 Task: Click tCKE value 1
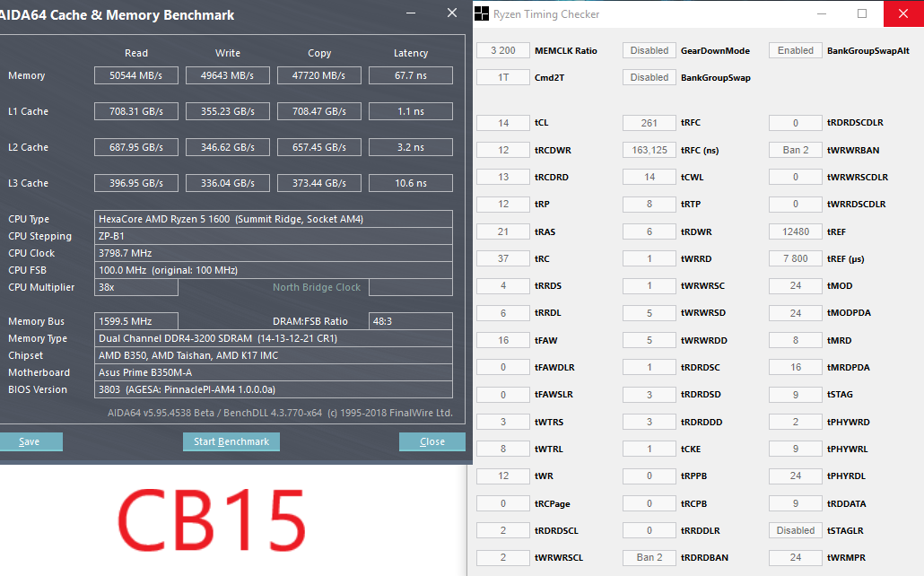pos(649,449)
